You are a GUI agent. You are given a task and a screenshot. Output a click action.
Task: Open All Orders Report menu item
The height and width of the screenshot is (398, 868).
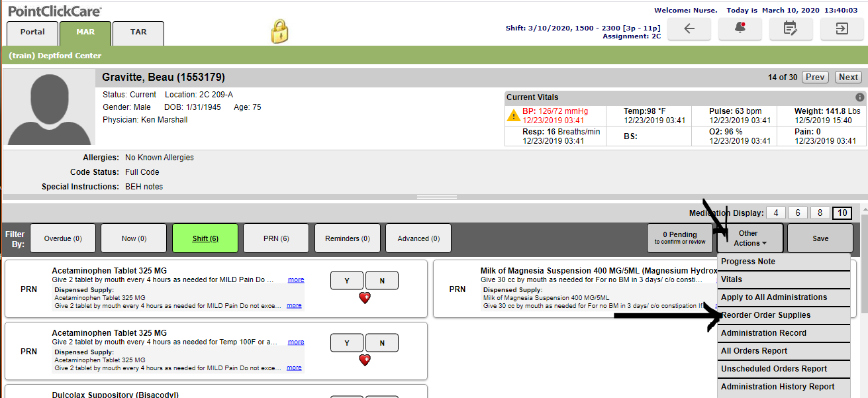tap(783, 351)
